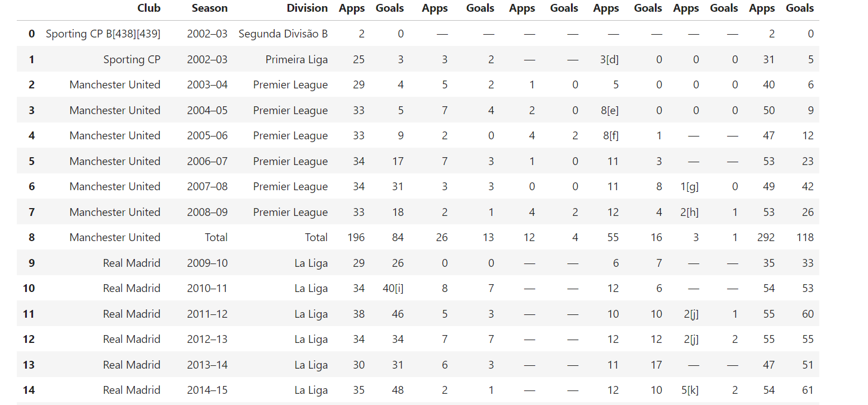Click the Club column header
Image resolution: width=868 pixels, height=405 pixels.
point(148,8)
